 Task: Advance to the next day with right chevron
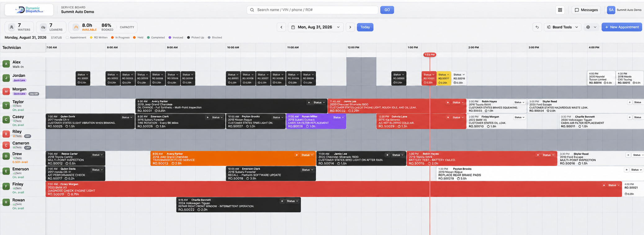(350, 27)
